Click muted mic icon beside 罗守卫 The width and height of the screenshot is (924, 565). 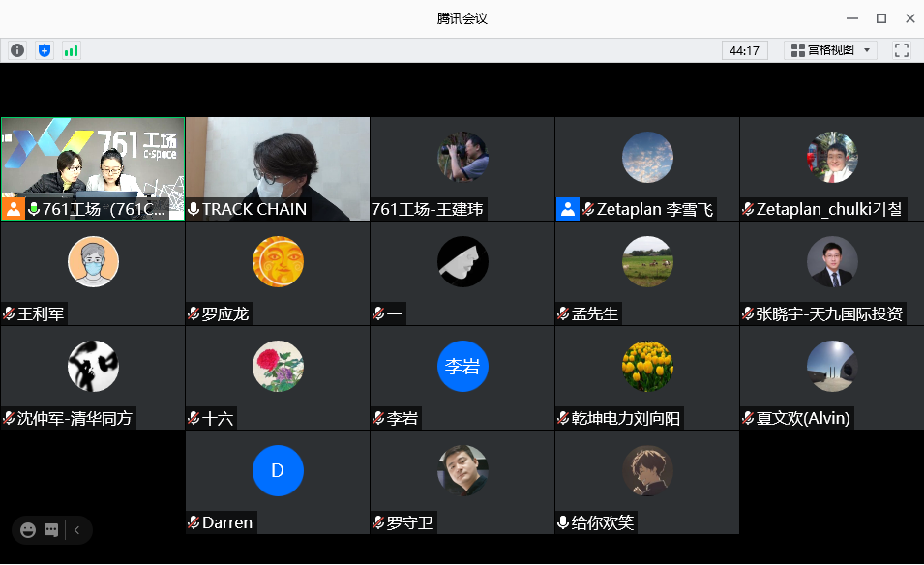(378, 522)
